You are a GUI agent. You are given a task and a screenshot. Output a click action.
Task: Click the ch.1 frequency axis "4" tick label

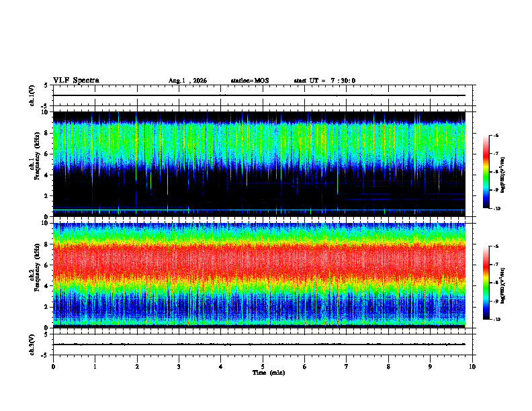pyautogui.click(x=47, y=175)
